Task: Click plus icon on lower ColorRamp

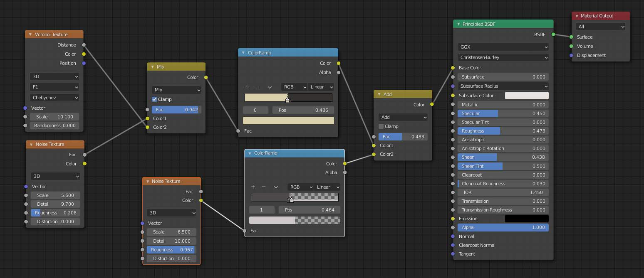Action: 253,187
